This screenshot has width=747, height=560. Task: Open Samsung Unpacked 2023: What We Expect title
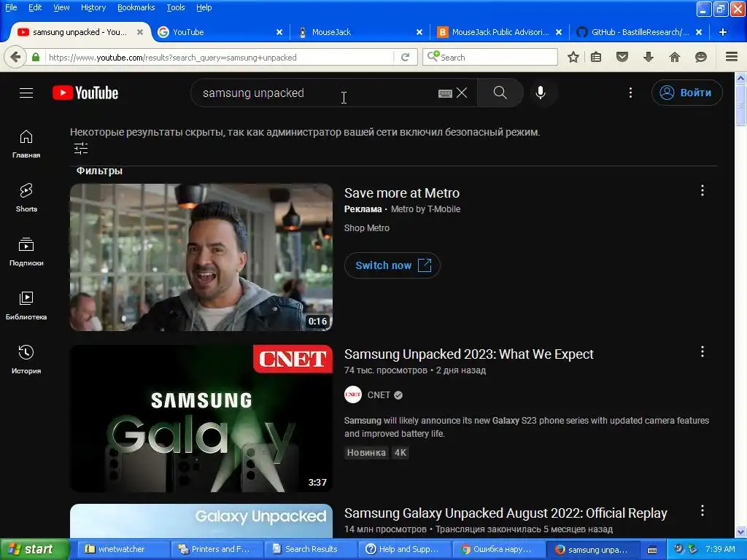tap(469, 354)
